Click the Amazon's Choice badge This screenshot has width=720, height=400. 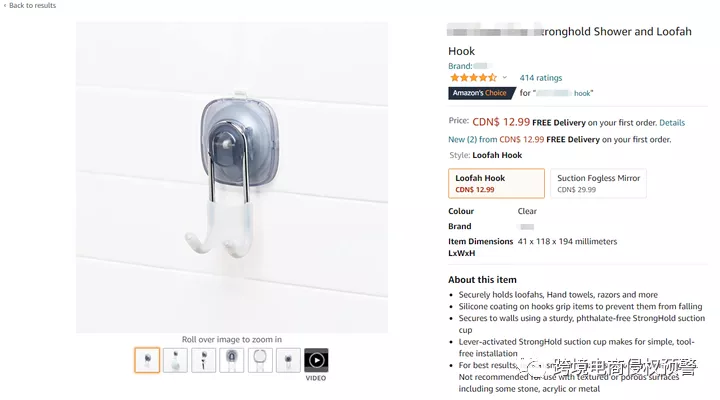[481, 93]
